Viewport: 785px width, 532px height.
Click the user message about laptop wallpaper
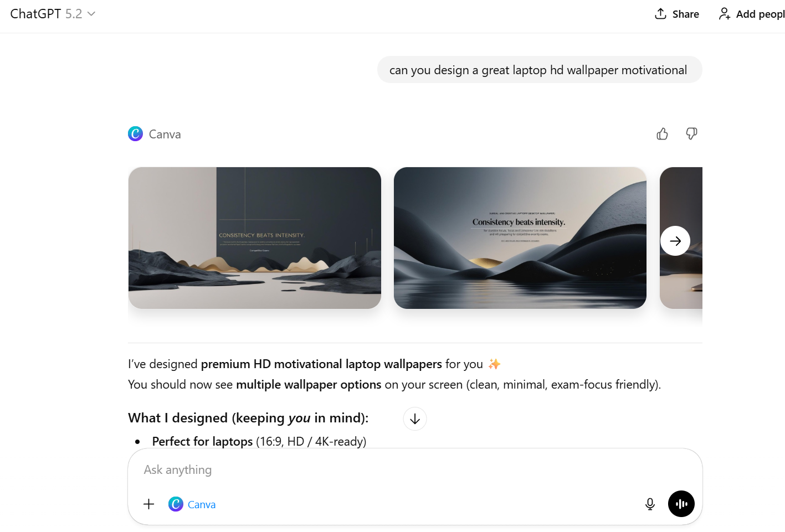(x=540, y=70)
